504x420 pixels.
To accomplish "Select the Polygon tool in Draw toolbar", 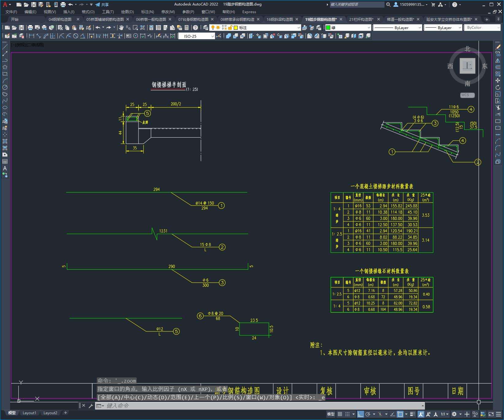I will pos(5,67).
